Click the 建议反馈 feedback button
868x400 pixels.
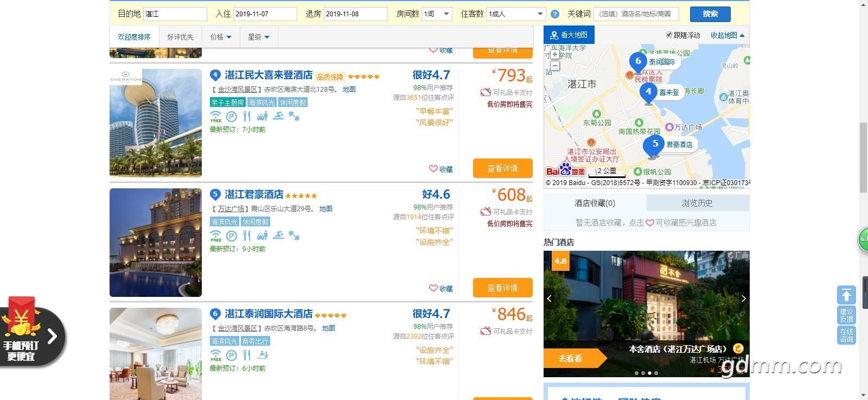tap(846, 315)
